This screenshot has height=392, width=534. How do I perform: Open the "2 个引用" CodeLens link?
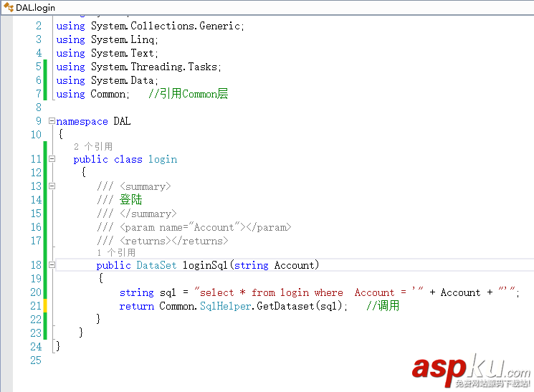(93, 146)
